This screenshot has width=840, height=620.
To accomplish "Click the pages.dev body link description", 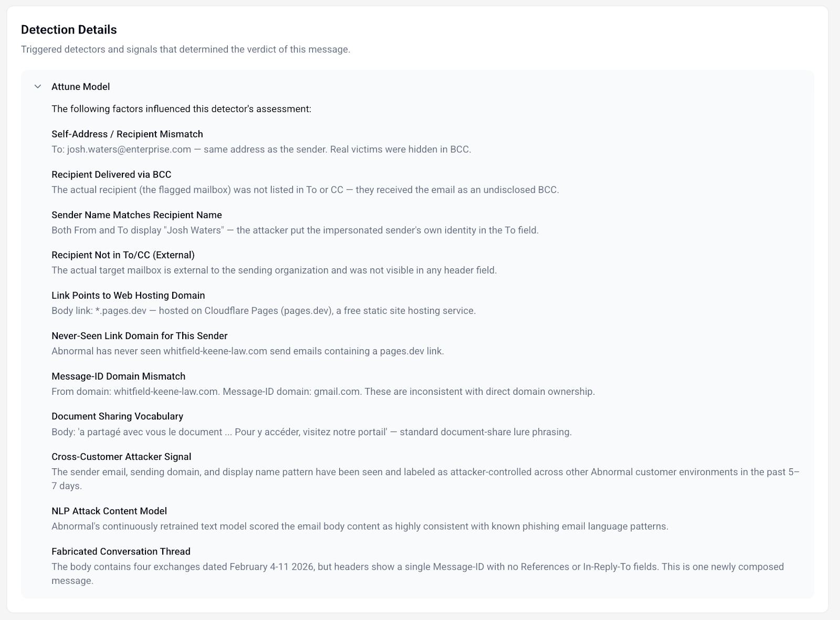I will tap(264, 310).
